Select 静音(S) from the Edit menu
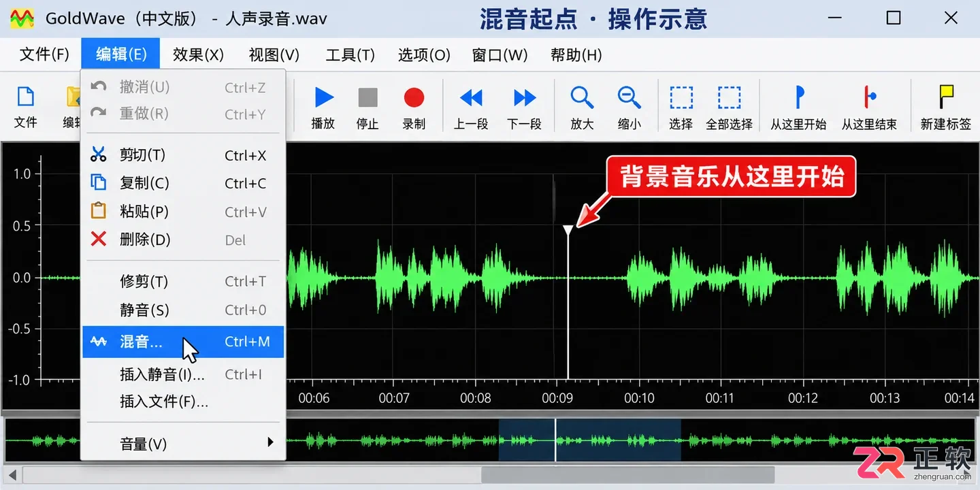 pyautogui.click(x=183, y=310)
